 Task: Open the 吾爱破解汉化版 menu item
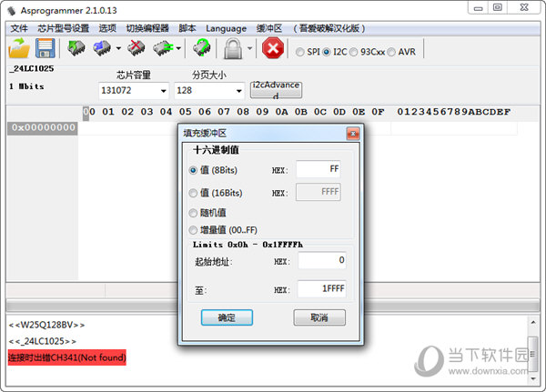329,28
